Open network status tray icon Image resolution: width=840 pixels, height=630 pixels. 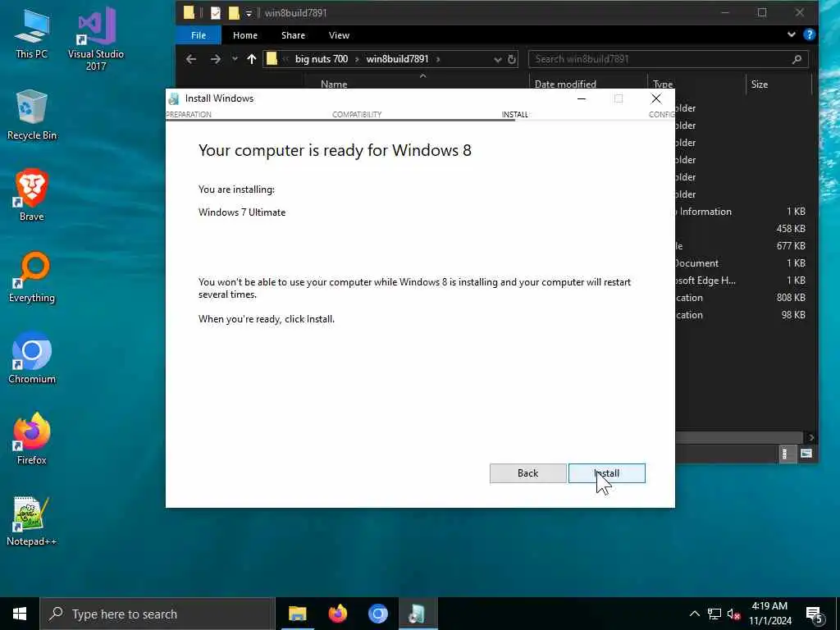pyautogui.click(x=714, y=614)
